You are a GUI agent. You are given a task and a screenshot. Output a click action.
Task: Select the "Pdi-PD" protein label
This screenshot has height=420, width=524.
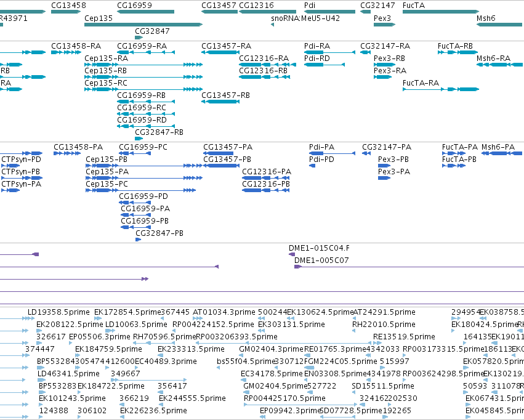point(321,160)
